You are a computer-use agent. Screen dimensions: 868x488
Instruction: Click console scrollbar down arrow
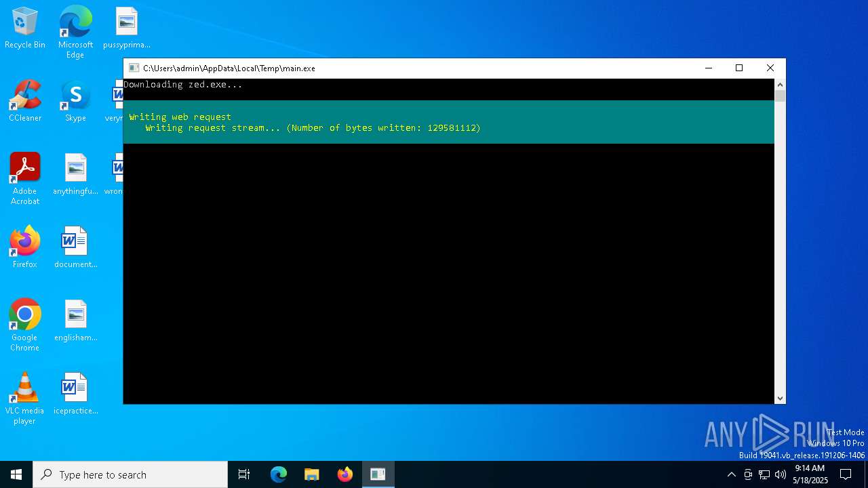coord(780,399)
